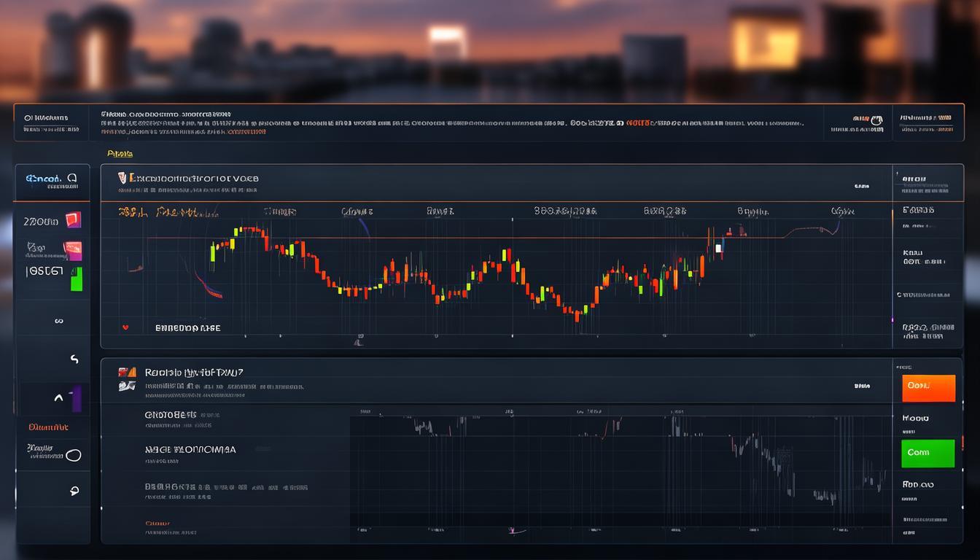Screen dimensions: 980x560
Task: Click the shield logo beside the chart title
Action: pos(123,177)
